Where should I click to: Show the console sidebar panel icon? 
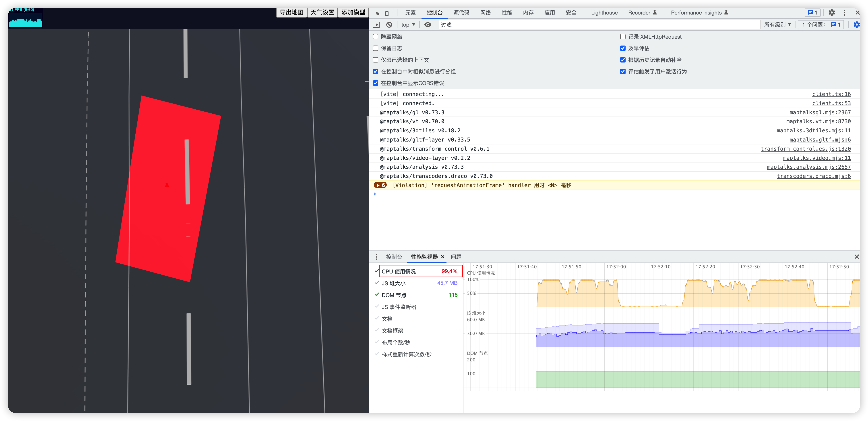point(376,25)
